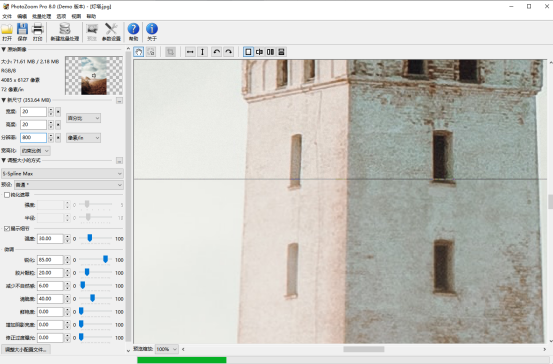Click the New Batch Process database icon
Image resolution: width=553 pixels, height=364 pixels.
(x=65, y=29)
